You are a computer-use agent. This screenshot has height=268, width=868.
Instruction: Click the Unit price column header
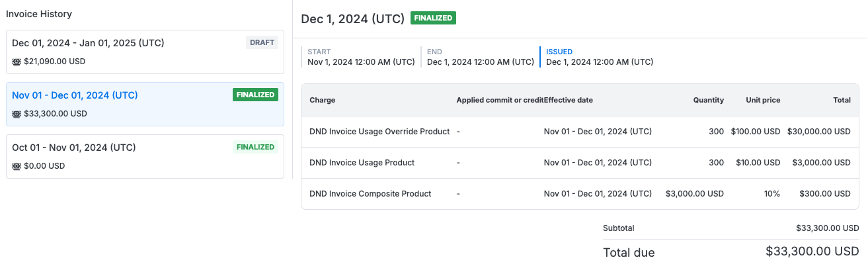[x=763, y=100]
